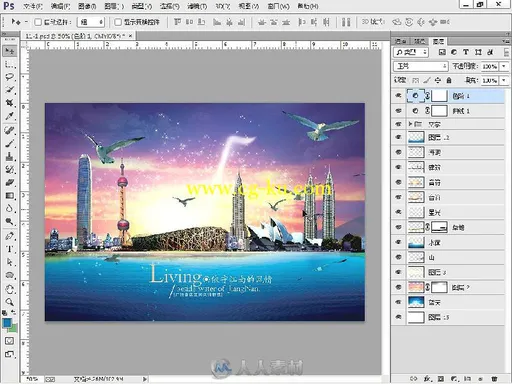Screen dimensions: 512x384
Task: Click the status bar info arrow
Action: (145, 379)
